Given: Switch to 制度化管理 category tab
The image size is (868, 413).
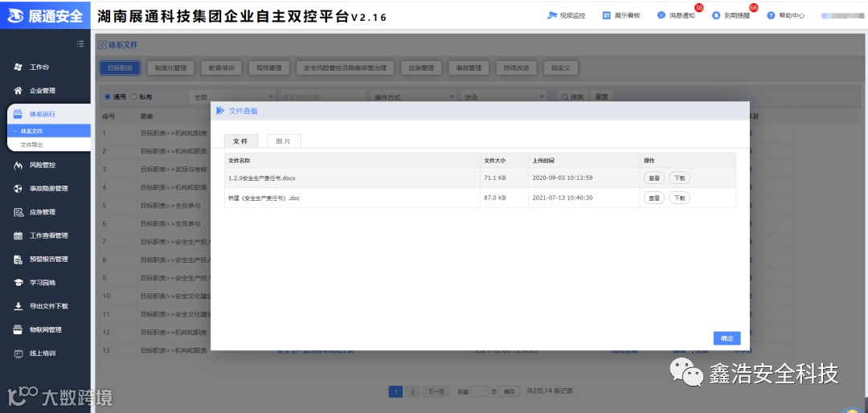Looking at the screenshot, I should pos(171,68).
